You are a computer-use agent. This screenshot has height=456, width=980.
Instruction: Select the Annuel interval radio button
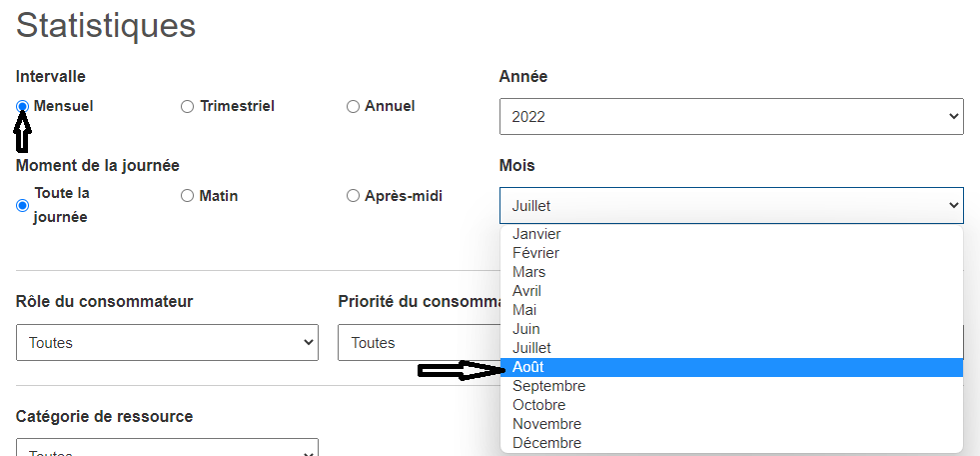[353, 107]
